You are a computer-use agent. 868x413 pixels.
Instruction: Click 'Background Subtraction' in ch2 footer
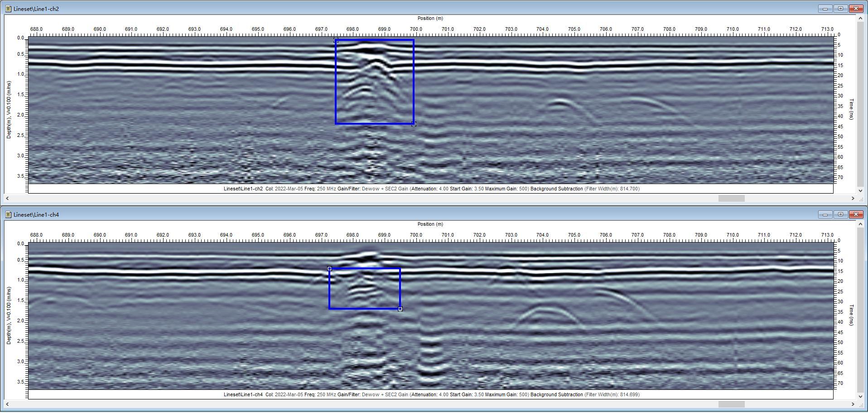pyautogui.click(x=557, y=189)
